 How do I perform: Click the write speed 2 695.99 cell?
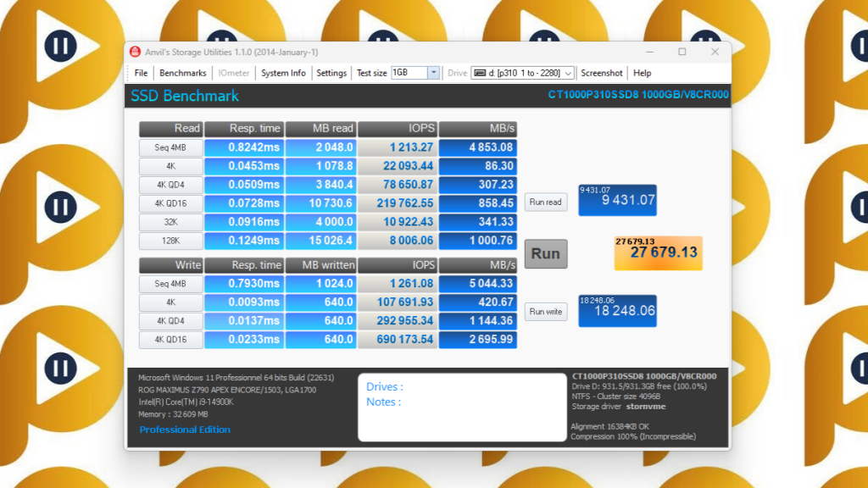point(478,340)
